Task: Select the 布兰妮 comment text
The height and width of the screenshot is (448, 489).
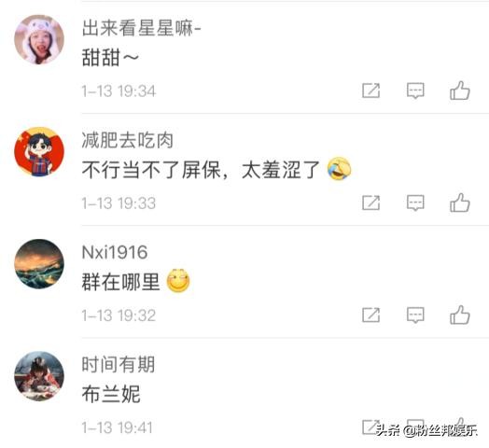Action: 111,394
